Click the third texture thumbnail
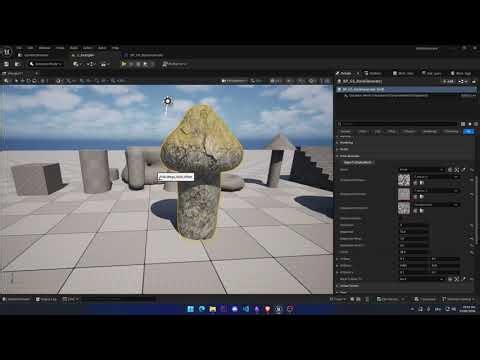This screenshot has height=360, width=480. pyautogui.click(x=404, y=208)
